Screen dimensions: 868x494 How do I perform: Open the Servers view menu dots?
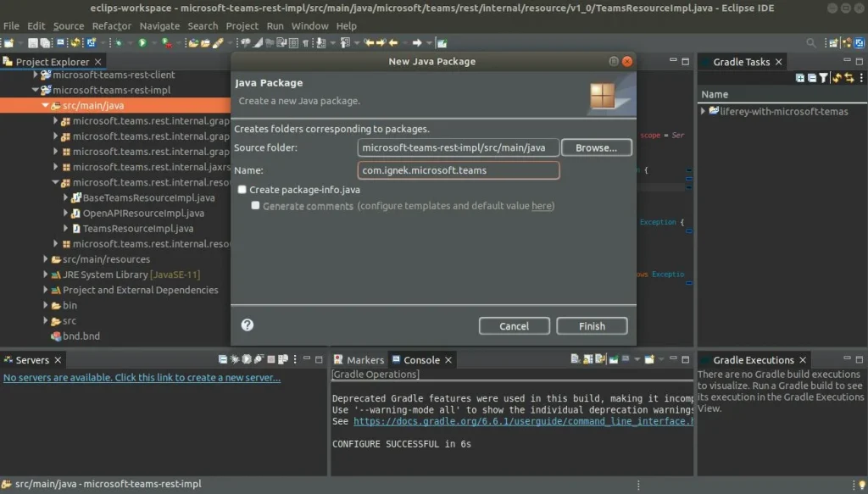tap(295, 359)
